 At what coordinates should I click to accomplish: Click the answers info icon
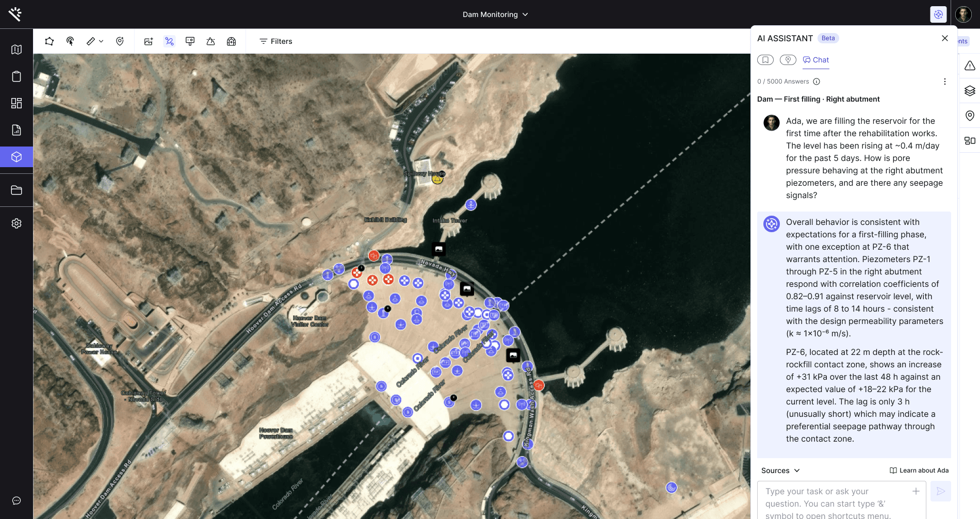[816, 82]
